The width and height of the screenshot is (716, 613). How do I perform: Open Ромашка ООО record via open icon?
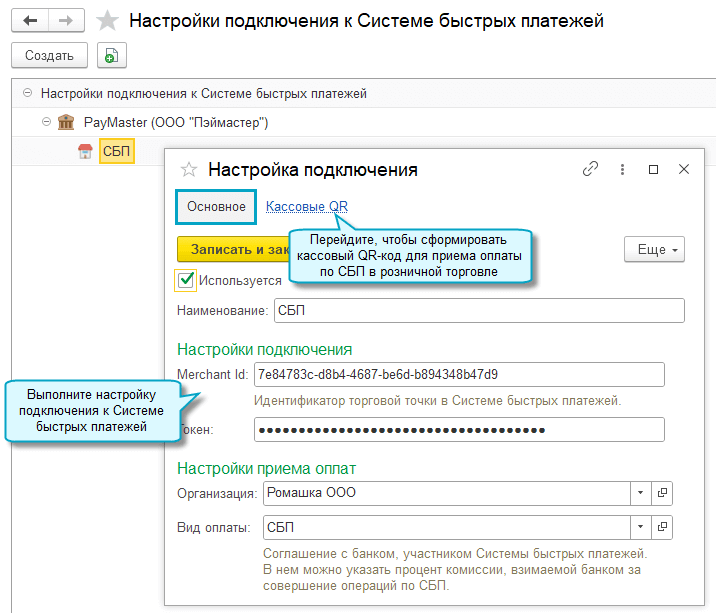click(x=662, y=493)
